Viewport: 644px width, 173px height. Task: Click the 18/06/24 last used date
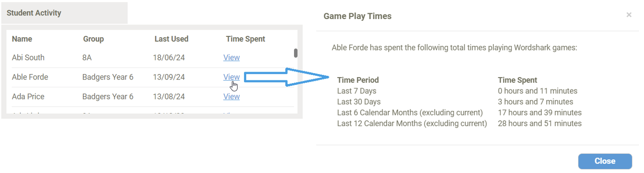(x=169, y=58)
